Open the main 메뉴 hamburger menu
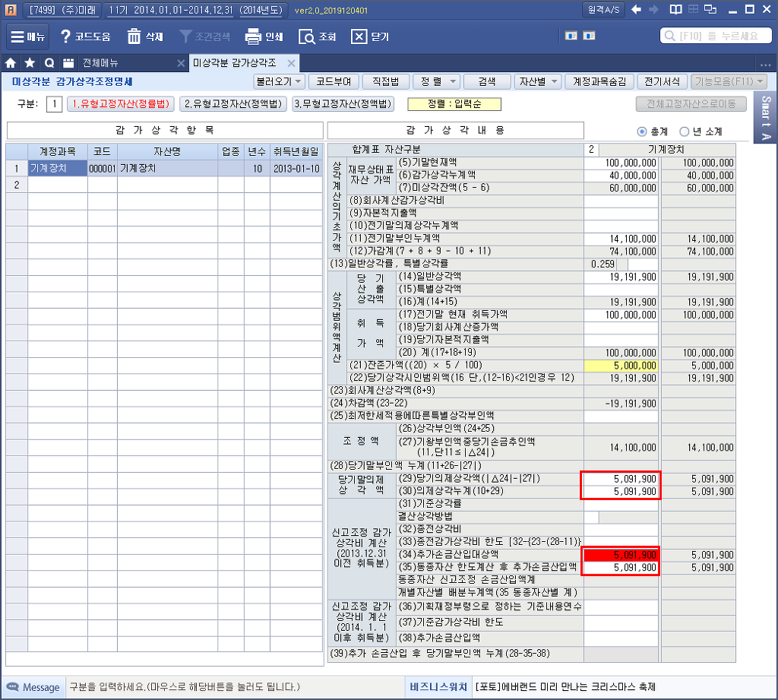The image size is (778, 700). pos(27,36)
